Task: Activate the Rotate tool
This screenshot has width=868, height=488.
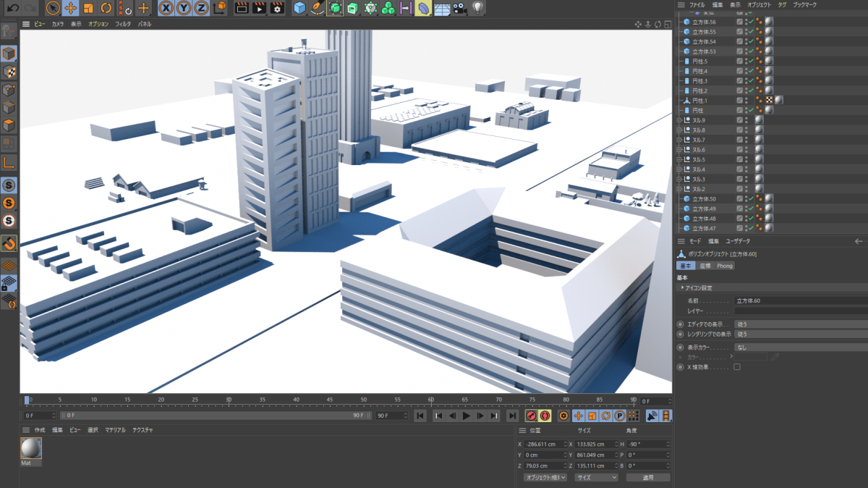Action: click(106, 8)
